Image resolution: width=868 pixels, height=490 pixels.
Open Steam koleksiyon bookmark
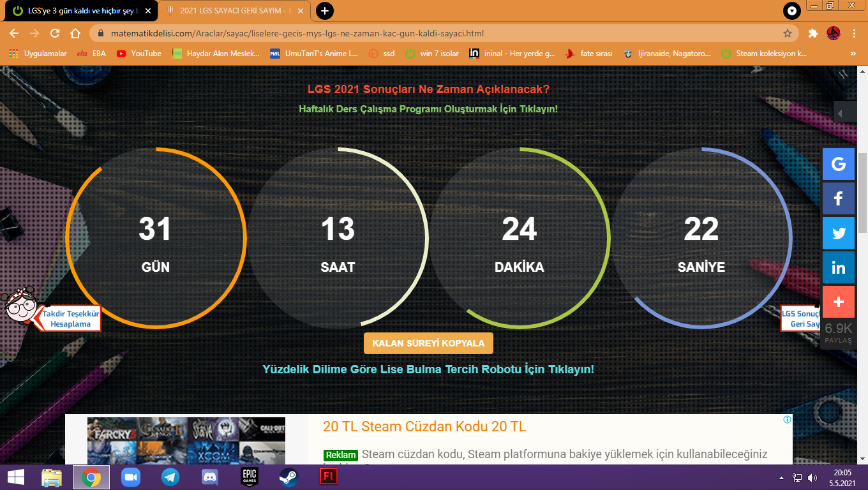[x=765, y=54]
